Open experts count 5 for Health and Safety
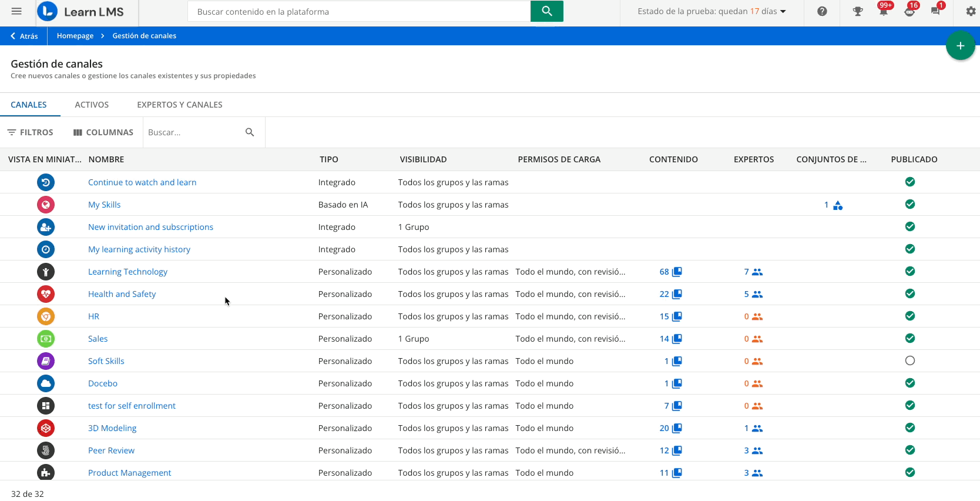The height and width of the screenshot is (501, 980). tap(753, 294)
